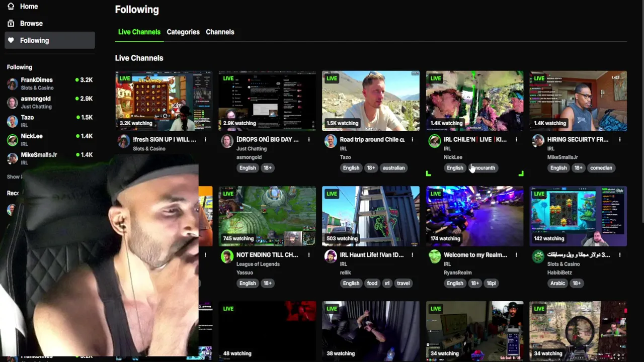
Task: Select the Following heart icon
Action: (x=11, y=40)
